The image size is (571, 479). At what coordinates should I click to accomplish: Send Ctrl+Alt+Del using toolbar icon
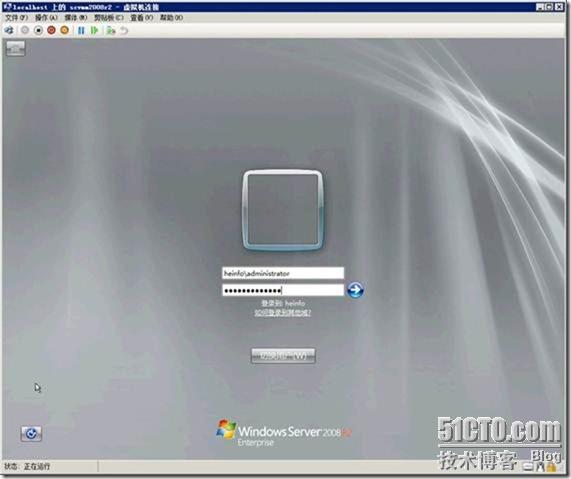[x=9, y=30]
